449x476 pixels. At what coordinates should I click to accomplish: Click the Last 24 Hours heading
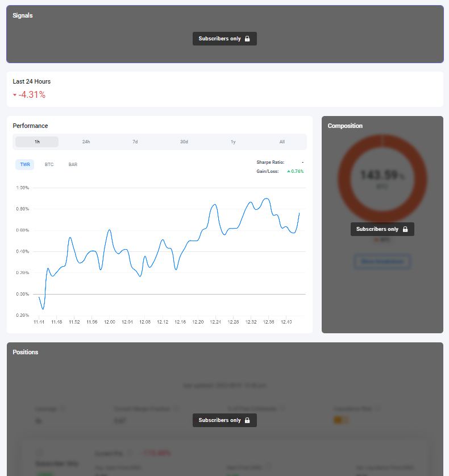(x=32, y=81)
